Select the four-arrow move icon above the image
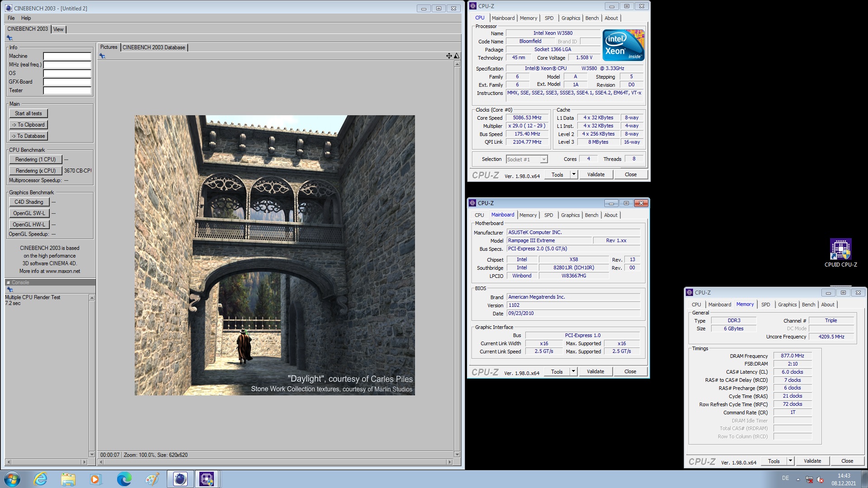 (x=449, y=56)
